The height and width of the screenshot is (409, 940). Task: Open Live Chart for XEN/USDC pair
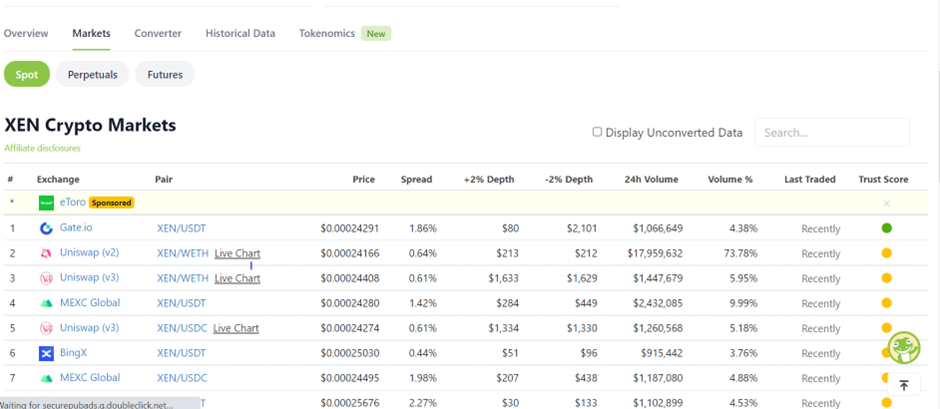[236, 328]
